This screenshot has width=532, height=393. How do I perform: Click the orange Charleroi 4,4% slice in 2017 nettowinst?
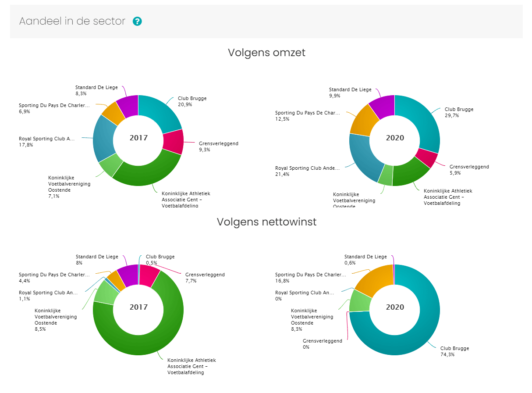115,279
